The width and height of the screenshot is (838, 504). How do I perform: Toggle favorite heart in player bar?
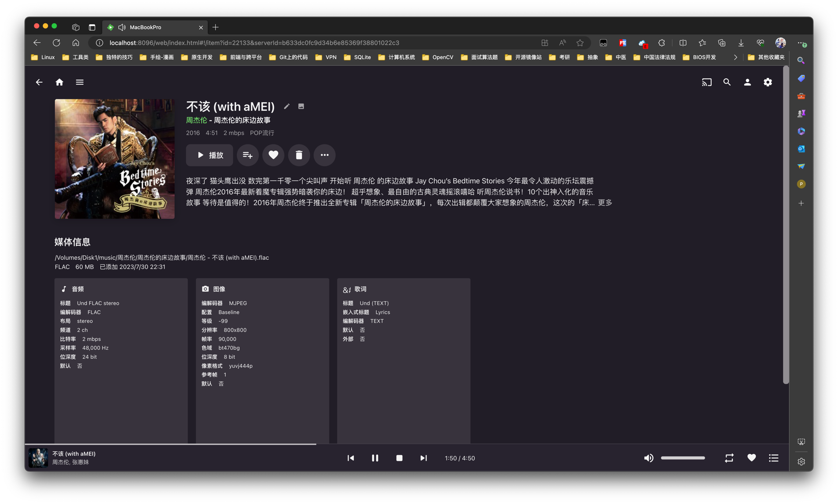pos(752,458)
